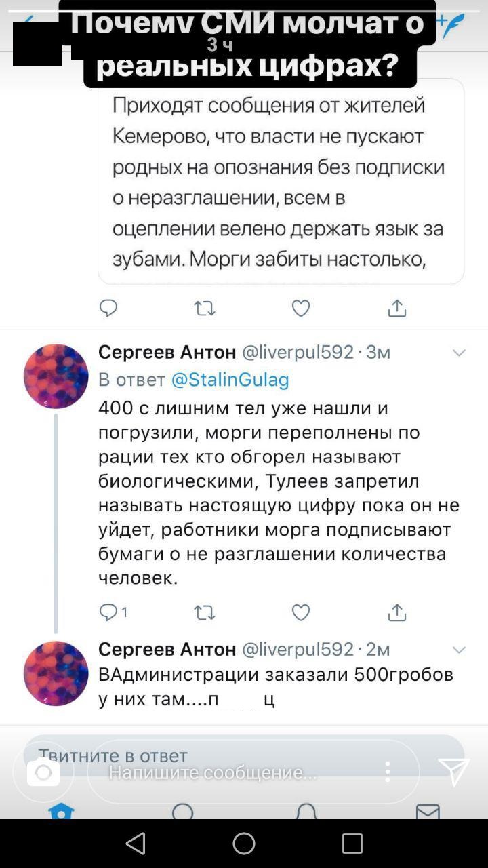
Task: Share the "400 с лишним тел" reply
Action: [397, 613]
